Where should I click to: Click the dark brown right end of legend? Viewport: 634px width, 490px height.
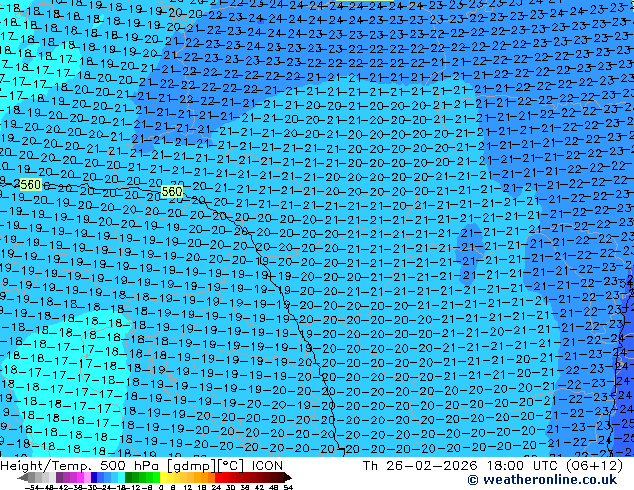(x=287, y=477)
